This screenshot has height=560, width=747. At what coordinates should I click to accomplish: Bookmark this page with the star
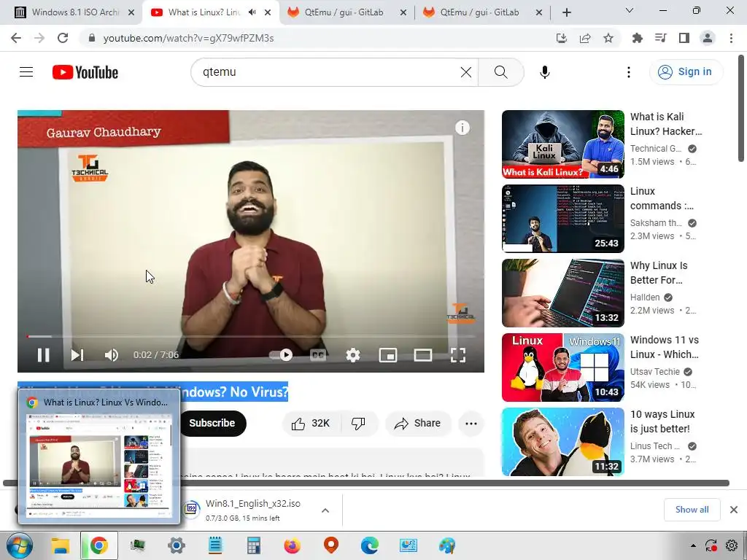pyautogui.click(x=608, y=38)
